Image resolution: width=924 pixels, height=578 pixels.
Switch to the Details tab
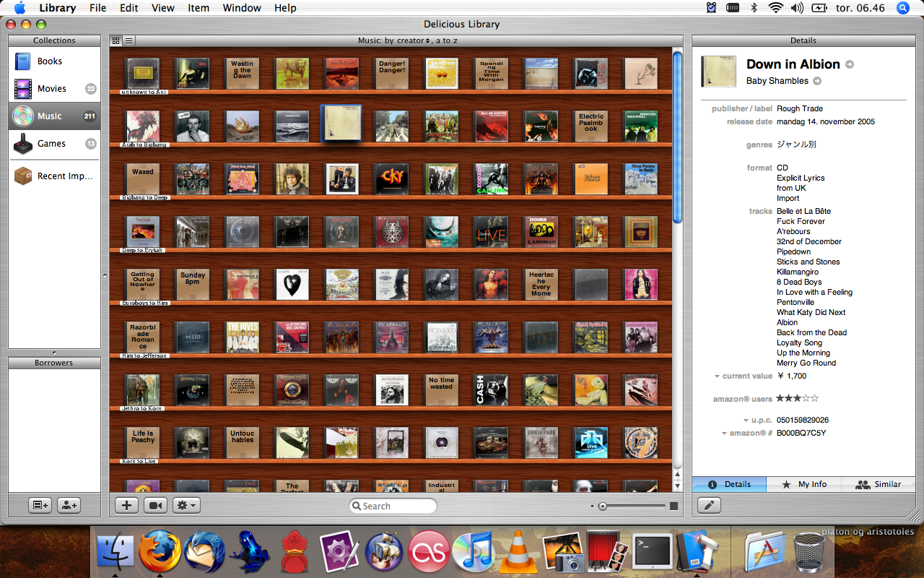point(729,484)
